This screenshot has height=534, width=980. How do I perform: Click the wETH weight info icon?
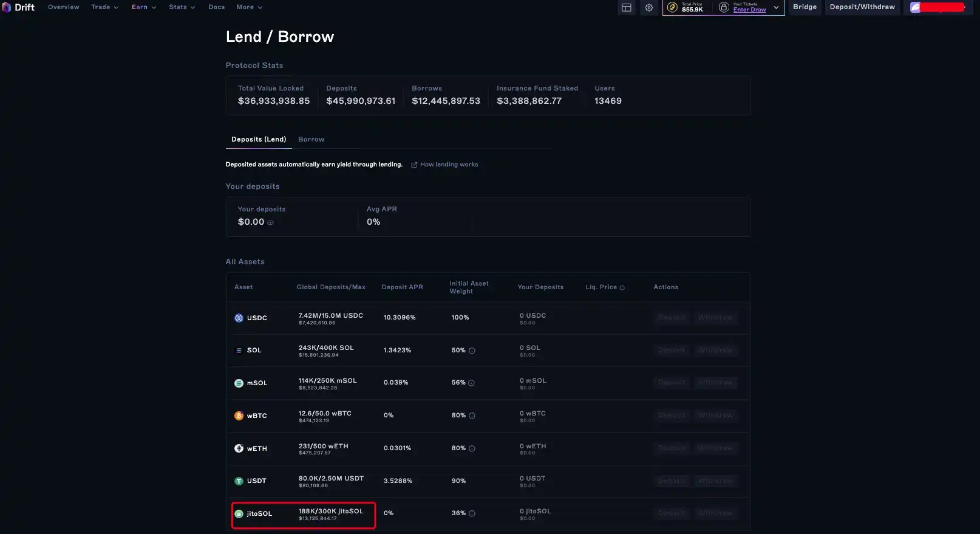pos(472,448)
